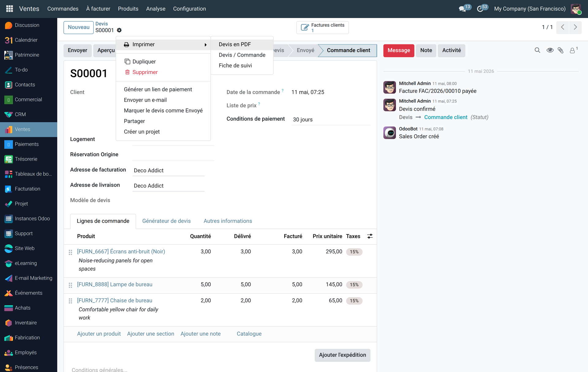Click the Activité button

click(451, 50)
